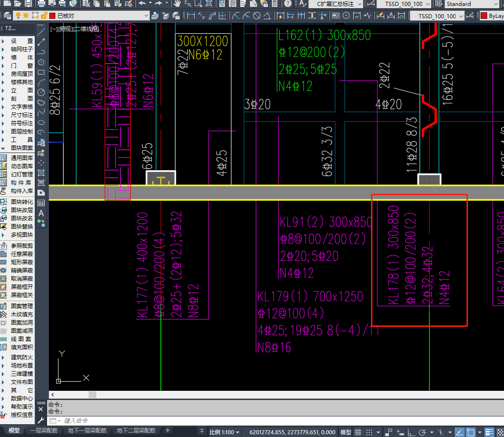This screenshot has width=504, height=437.
Task: Click the Aligned dimension tool
Action: 202,16
